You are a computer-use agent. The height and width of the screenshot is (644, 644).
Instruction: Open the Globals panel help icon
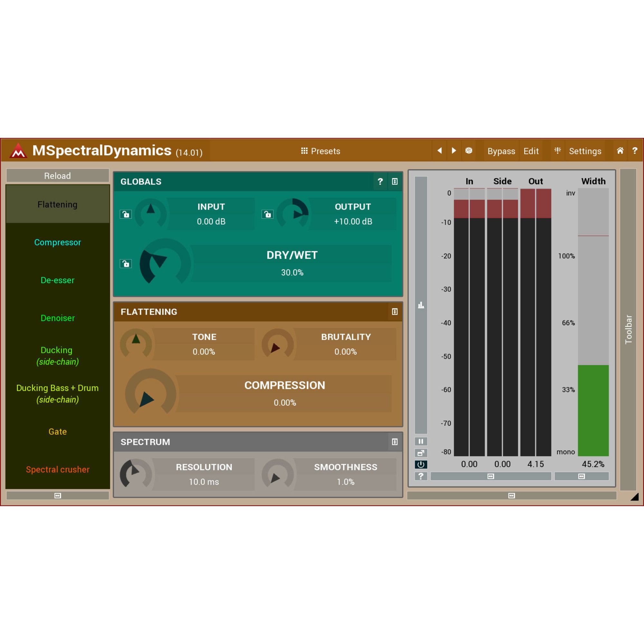(x=380, y=181)
